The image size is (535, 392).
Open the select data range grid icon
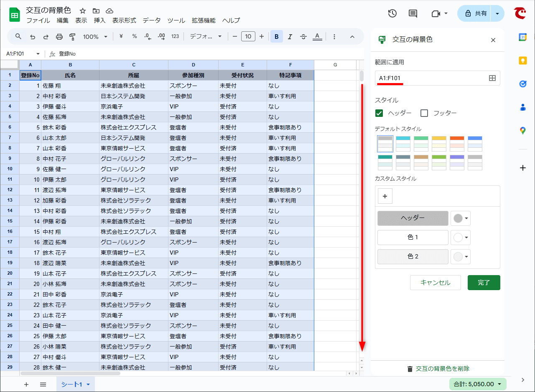(492, 78)
